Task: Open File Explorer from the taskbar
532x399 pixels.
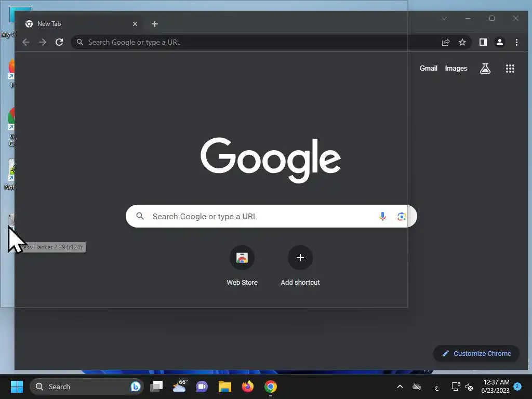Action: [x=224, y=387]
